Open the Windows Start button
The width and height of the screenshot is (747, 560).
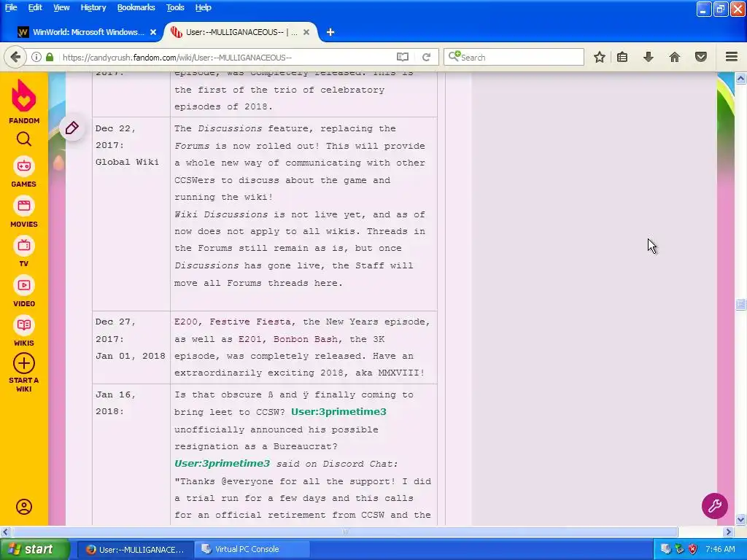pyautogui.click(x=35, y=549)
